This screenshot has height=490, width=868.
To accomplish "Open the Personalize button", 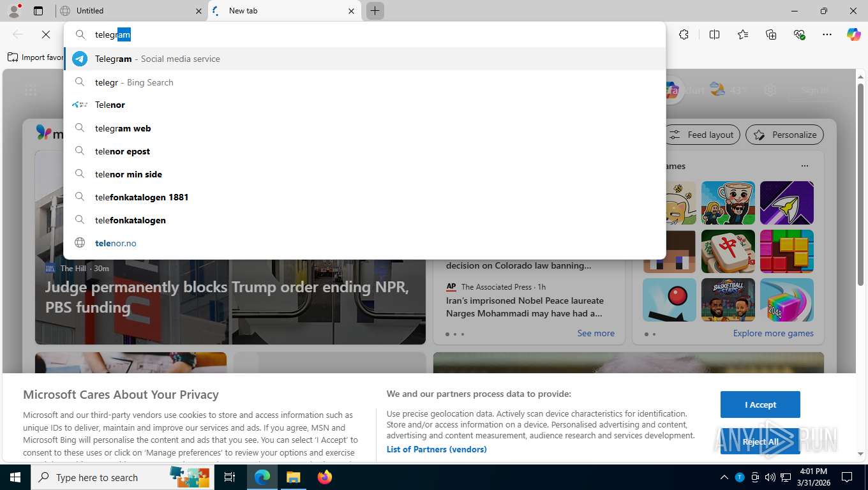I will coord(785,135).
